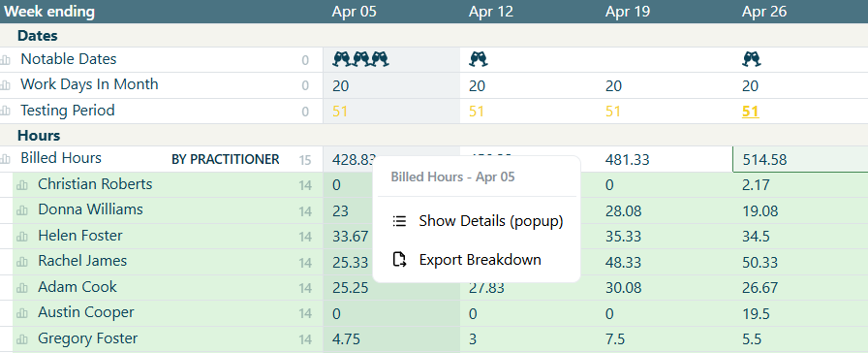The image size is (868, 353).
Task: Select the Billed Hours 481.33 cell
Action: (627, 160)
